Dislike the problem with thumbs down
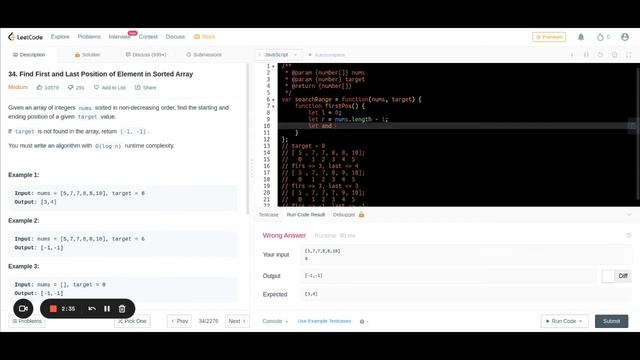Screen dimensions: 640x360 click(x=70, y=87)
